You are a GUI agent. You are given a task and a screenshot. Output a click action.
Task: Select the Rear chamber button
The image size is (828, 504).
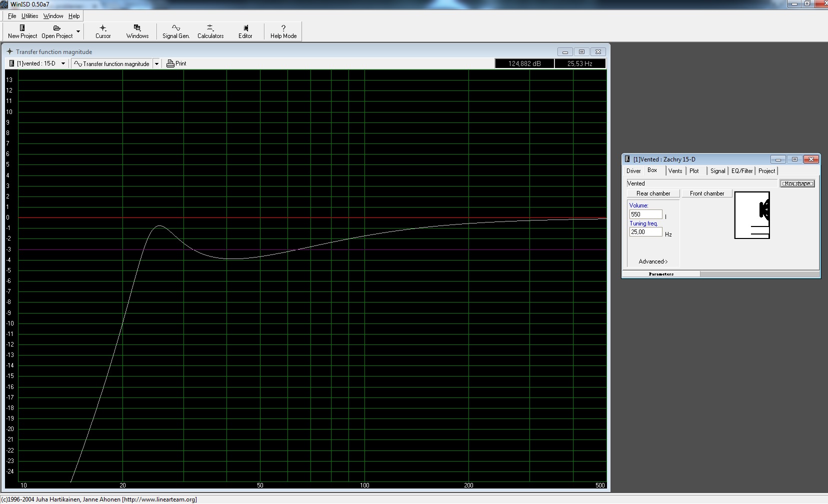click(653, 193)
